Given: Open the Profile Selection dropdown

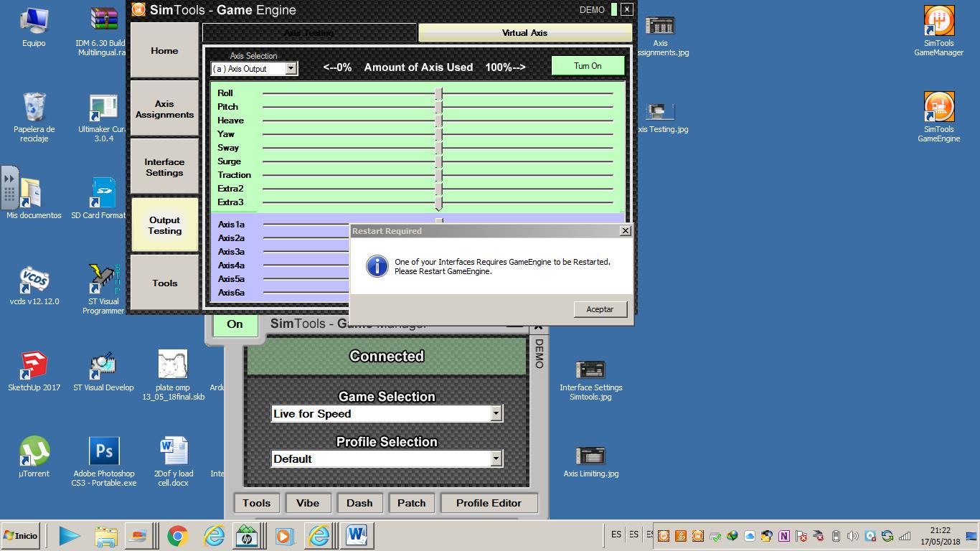Looking at the screenshot, I should point(495,459).
